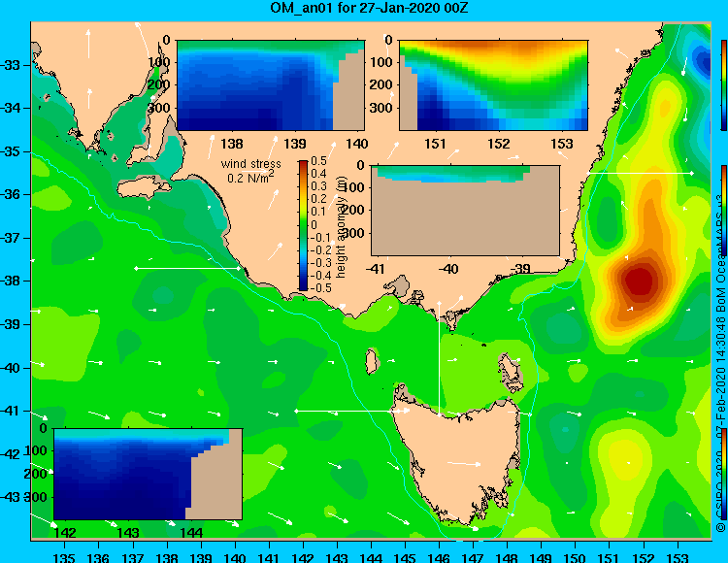Viewport: 728px width, 563px height.
Task: Click the 152 label under the top-right inset
Action: 499,144
